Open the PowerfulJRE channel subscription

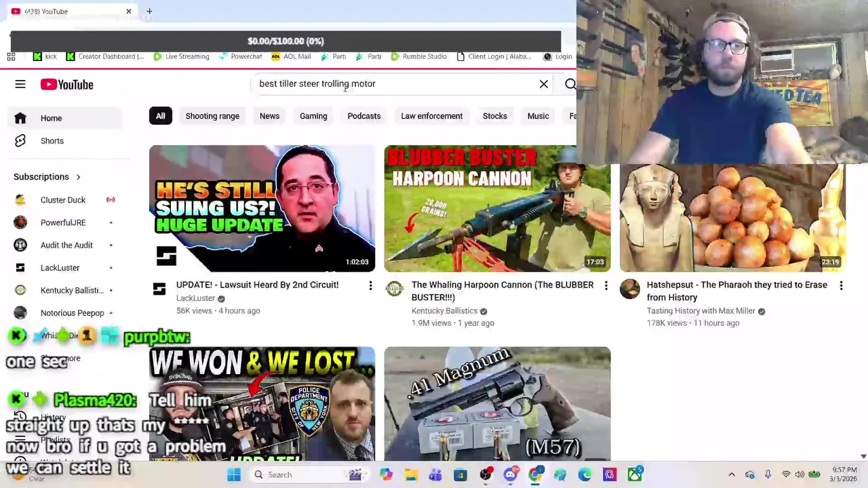click(66, 222)
